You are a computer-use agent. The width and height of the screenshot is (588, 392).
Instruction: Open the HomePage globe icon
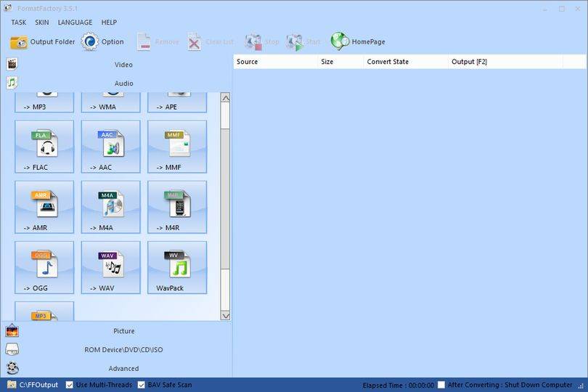coord(340,41)
